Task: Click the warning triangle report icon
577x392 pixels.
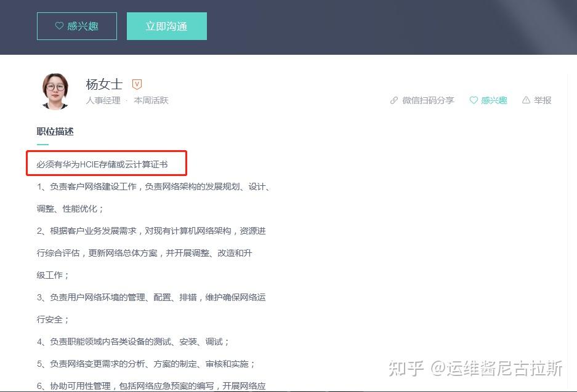Action: point(526,100)
